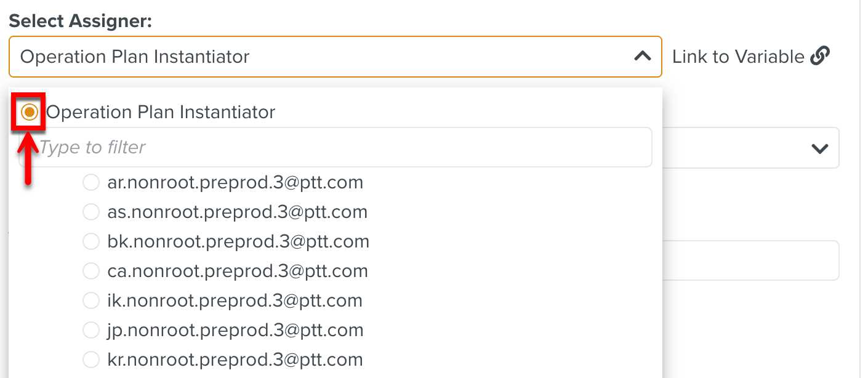This screenshot has width=868, height=378.
Task: Select the Operation Plan Instantiator radio button
Action: [28, 111]
